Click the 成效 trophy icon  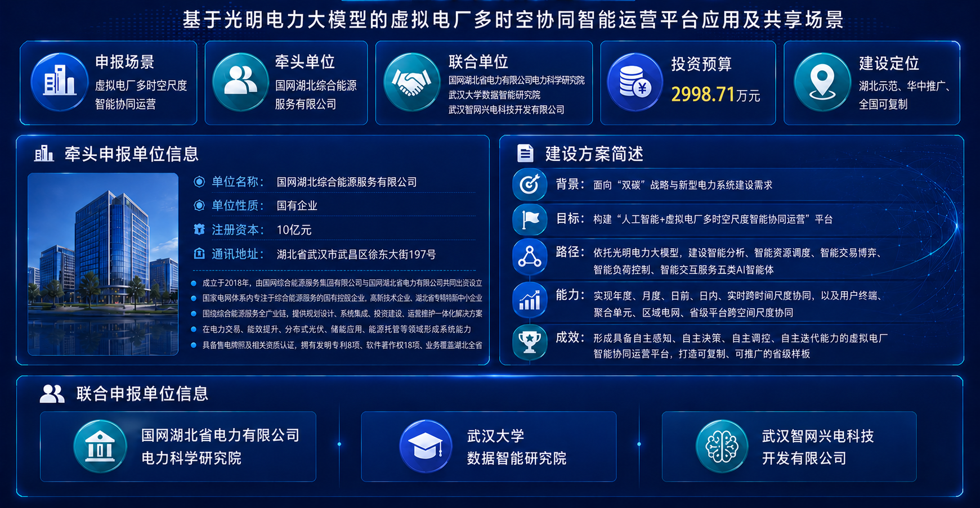click(530, 341)
